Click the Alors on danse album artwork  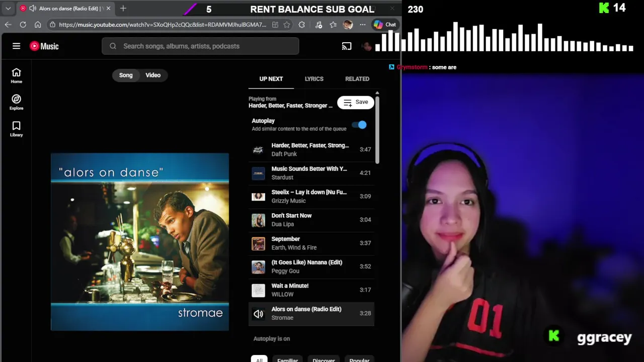pos(140,242)
